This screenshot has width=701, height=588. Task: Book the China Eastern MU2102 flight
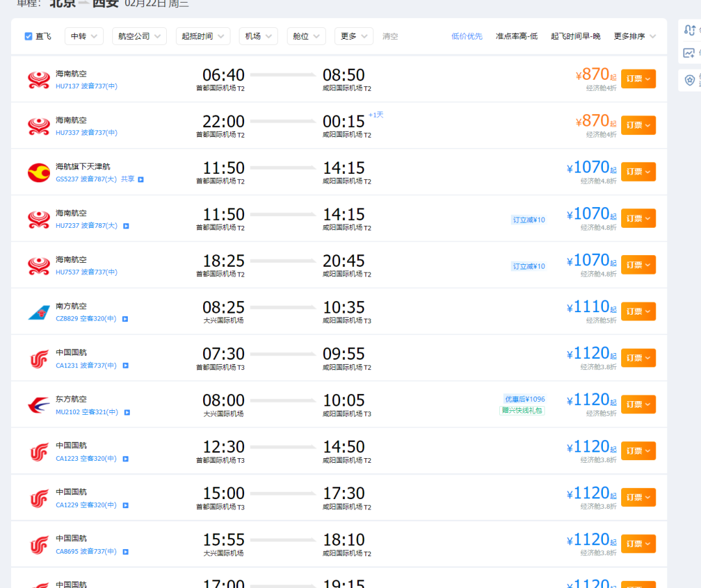coord(639,404)
